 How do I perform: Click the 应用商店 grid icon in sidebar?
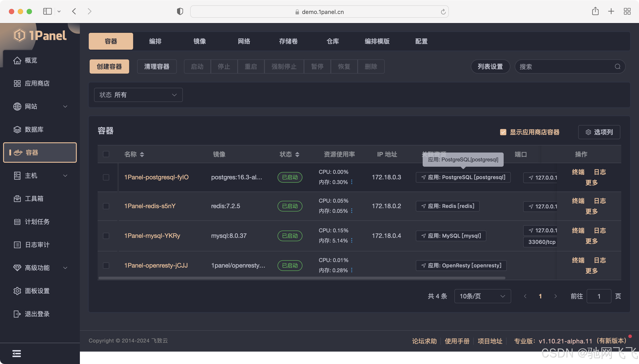17,83
